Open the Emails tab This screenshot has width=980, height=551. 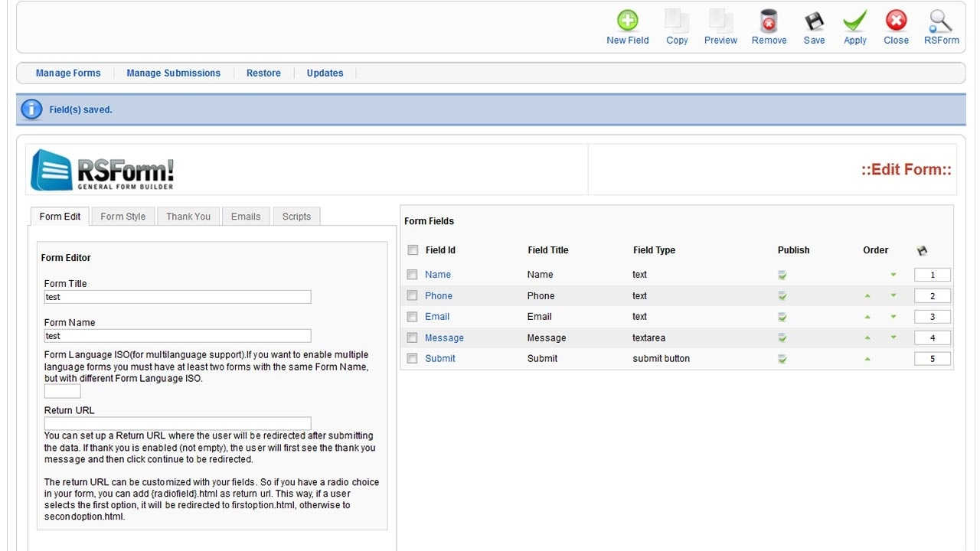pos(245,216)
